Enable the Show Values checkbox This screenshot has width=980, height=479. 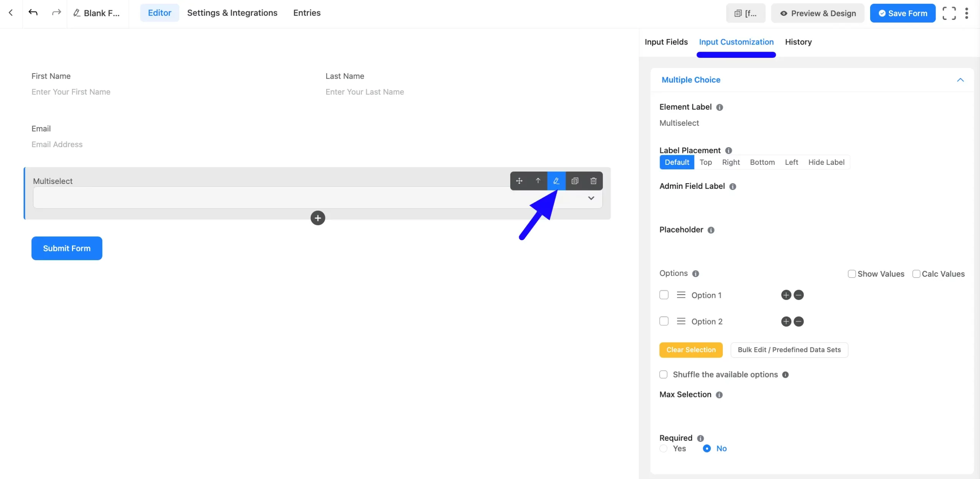click(851, 274)
